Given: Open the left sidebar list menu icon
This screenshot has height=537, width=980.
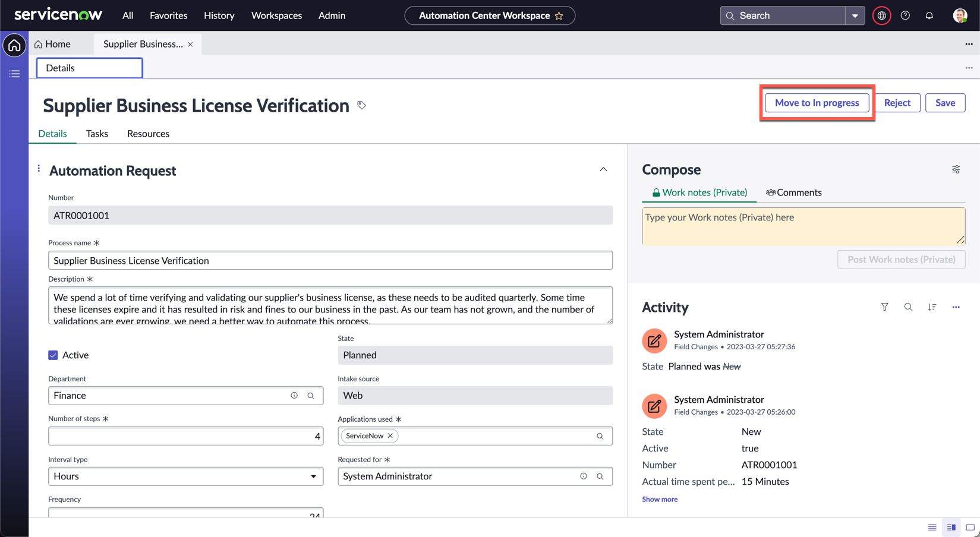Looking at the screenshot, I should [14, 74].
